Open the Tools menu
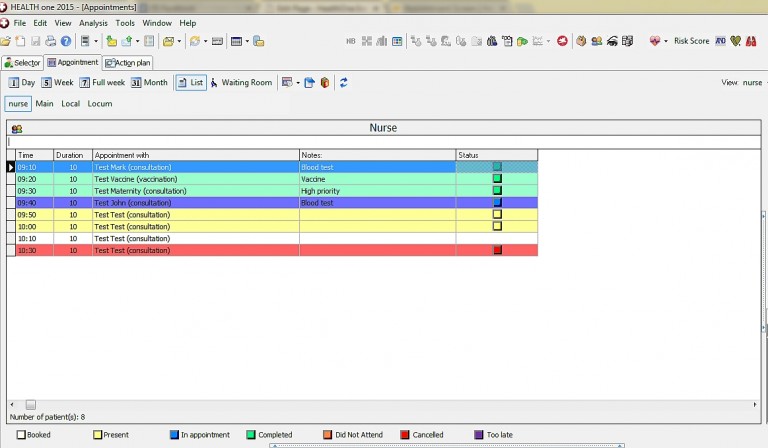The width and height of the screenshot is (768, 448). (125, 23)
